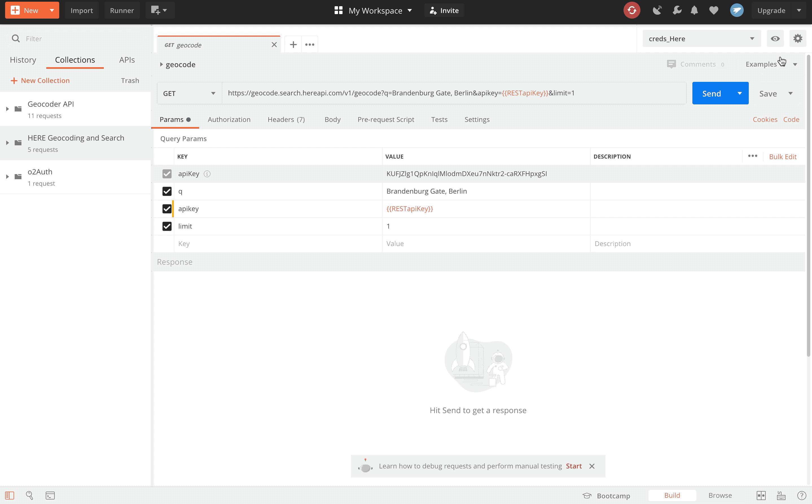812x504 pixels.
Task: Open the wrench settings icon in the header
Action: 677,10
